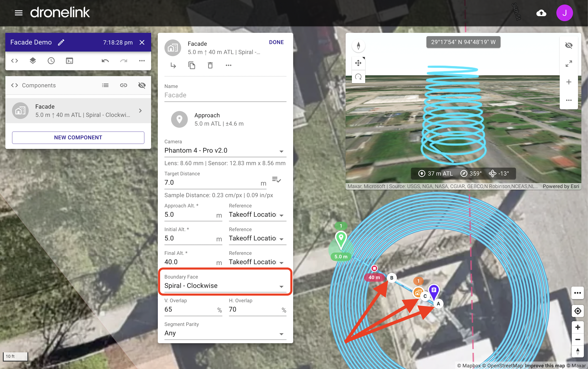Open Approach Alt. Reference dropdown
588x369 pixels.
click(x=257, y=215)
